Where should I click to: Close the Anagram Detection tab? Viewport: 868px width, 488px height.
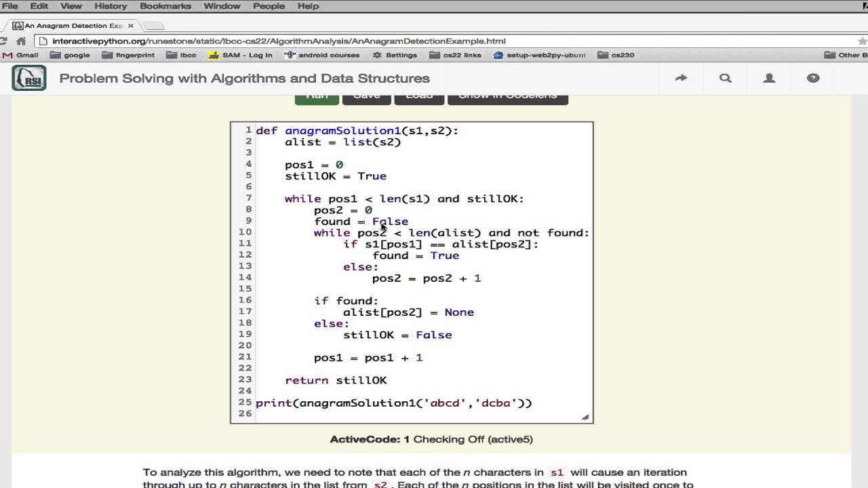point(130,26)
